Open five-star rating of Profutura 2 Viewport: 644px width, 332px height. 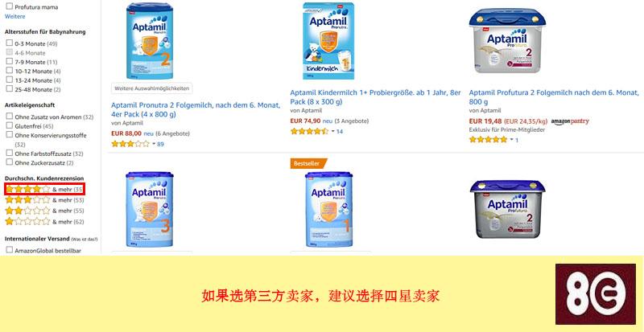coord(488,140)
